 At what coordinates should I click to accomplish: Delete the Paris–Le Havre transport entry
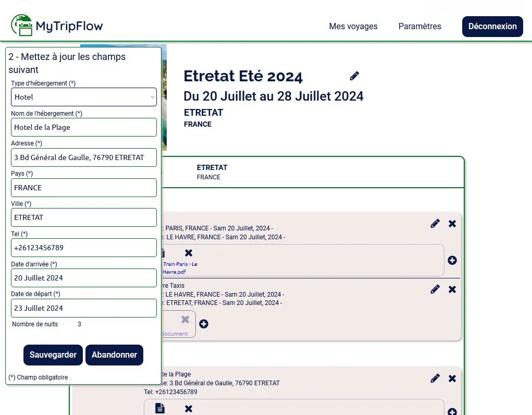pos(452,224)
